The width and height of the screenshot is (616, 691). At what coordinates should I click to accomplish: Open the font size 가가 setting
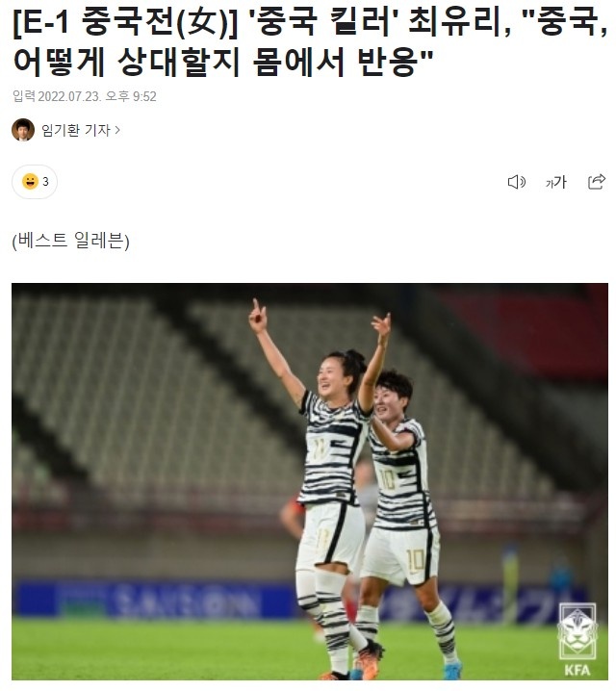click(556, 182)
